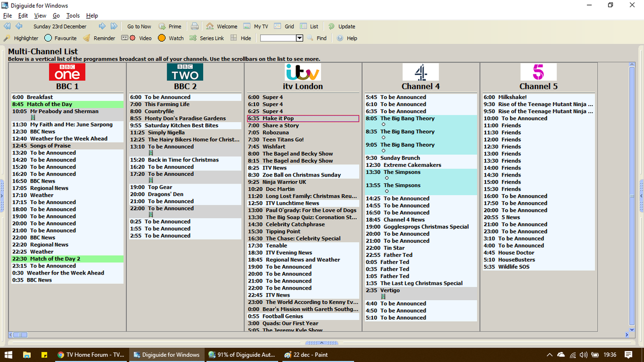The image size is (644, 362).
Task: Open the Tools menu
Action: (73, 16)
